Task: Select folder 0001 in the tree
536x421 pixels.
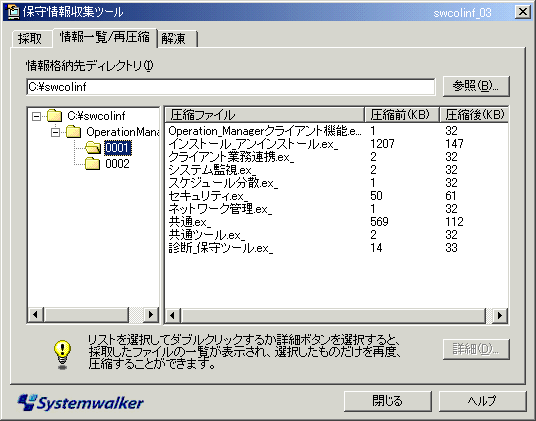Action: click(117, 148)
